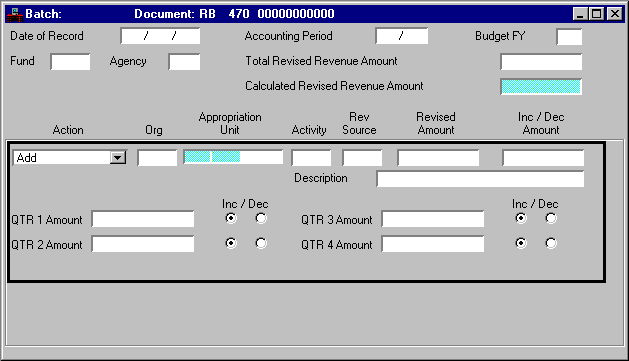Click the "Total Revised Revenue Amount" label
Viewport: 629px width, 361px height.
pos(321,61)
